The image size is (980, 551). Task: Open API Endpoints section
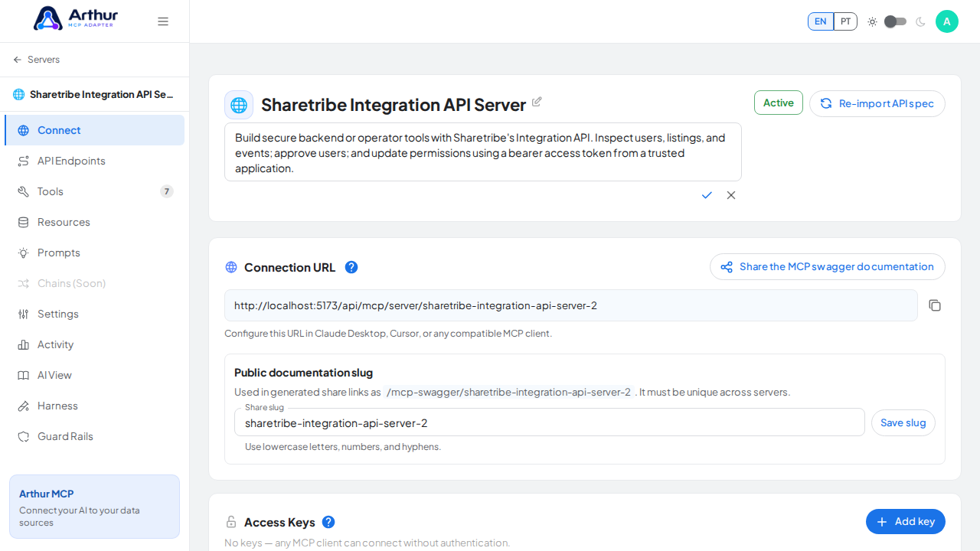click(x=94, y=161)
